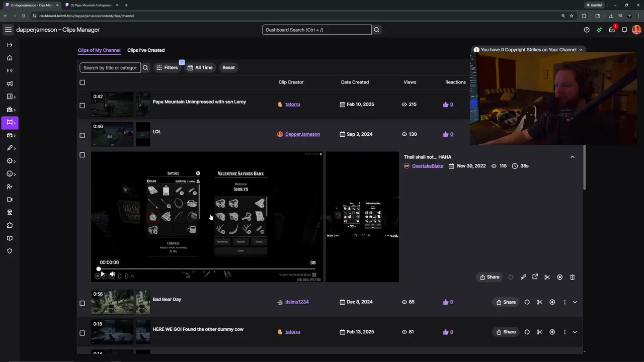Click the scissors icon for Bad Bear Day
Screen dimensions: 644x362
coord(539,302)
